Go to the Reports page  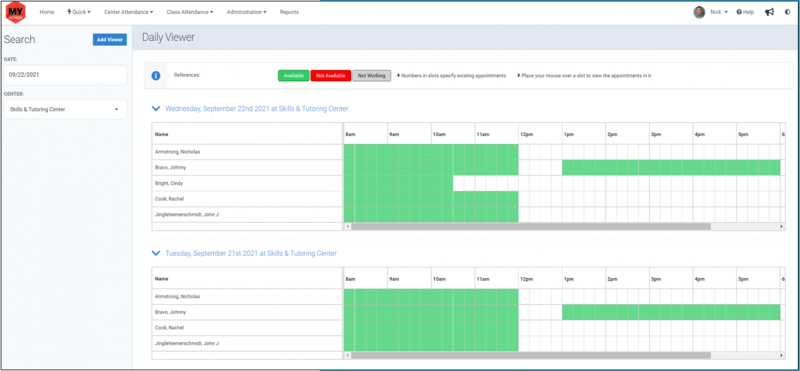click(289, 12)
